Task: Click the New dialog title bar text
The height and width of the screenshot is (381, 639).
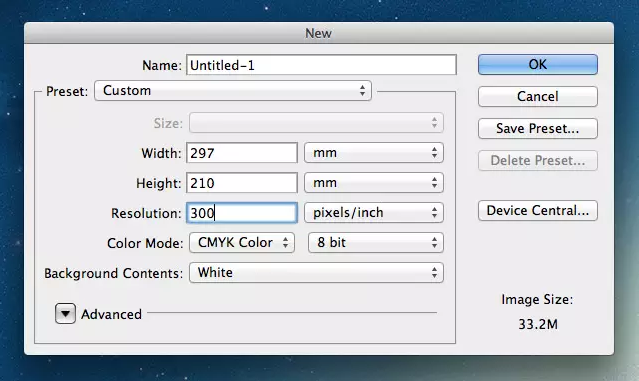Action: 318,33
